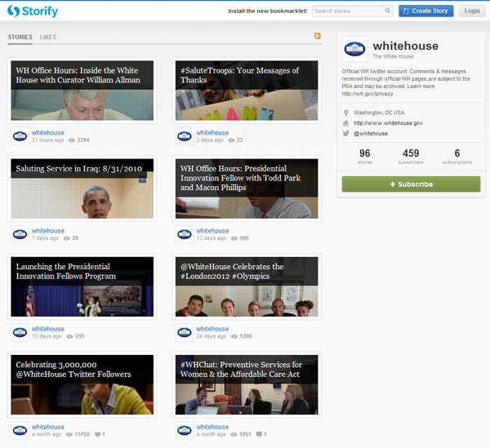
Task: Click the RSS feed icon
Action: [318, 37]
